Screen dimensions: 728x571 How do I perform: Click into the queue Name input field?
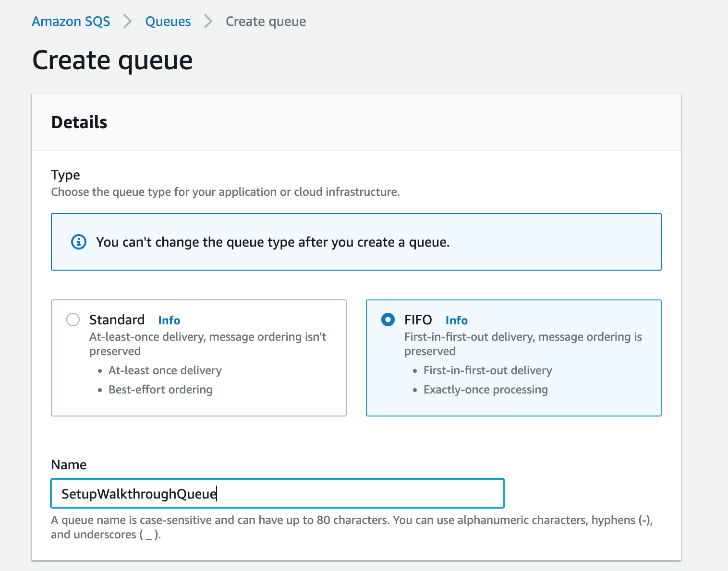[278, 493]
